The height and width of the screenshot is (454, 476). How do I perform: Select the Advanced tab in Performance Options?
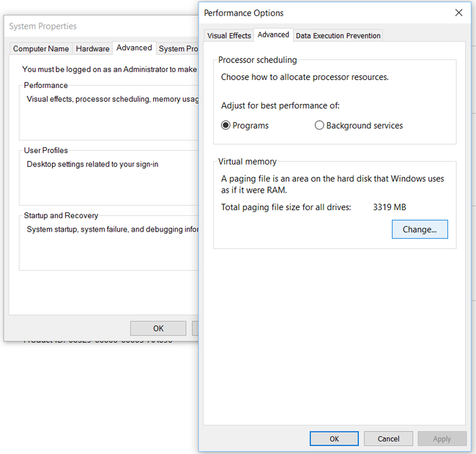[273, 34]
